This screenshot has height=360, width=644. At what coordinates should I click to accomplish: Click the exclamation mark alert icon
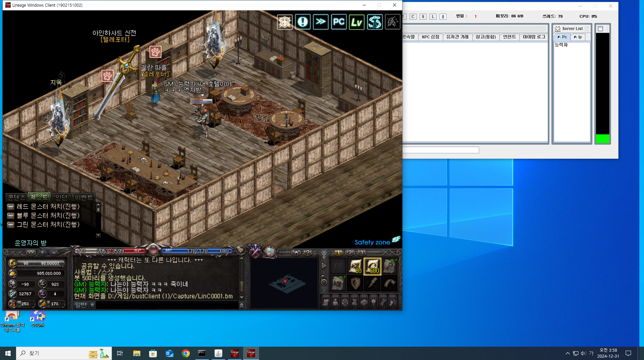point(303,22)
